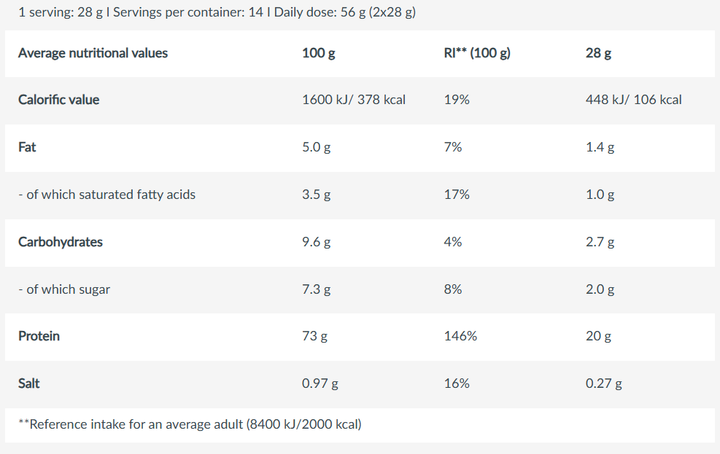
Task: Click the 'Average nutritional values' header
Action: click(x=93, y=53)
